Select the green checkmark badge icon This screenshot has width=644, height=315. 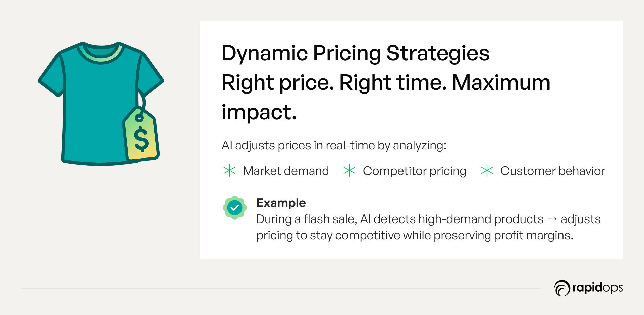235,208
